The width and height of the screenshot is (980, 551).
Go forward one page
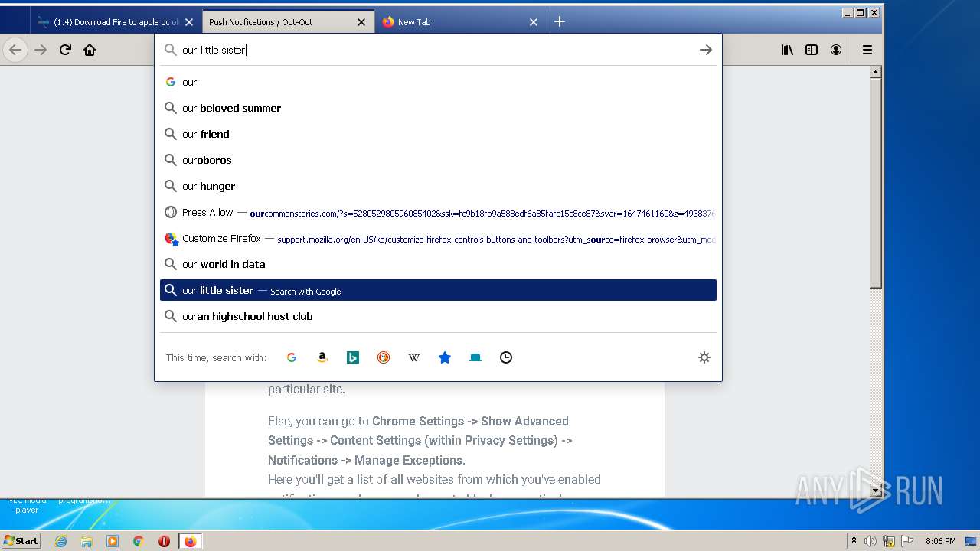click(41, 50)
